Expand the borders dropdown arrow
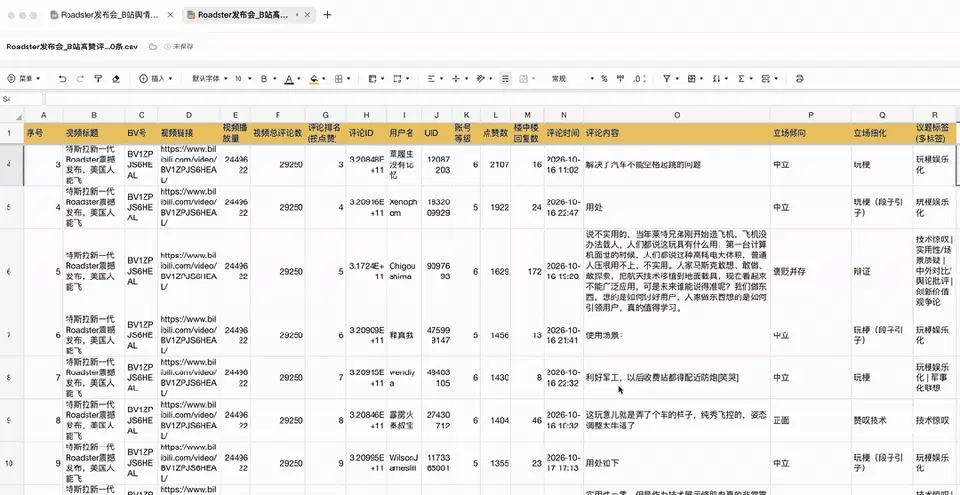960x495 pixels. 348,78
